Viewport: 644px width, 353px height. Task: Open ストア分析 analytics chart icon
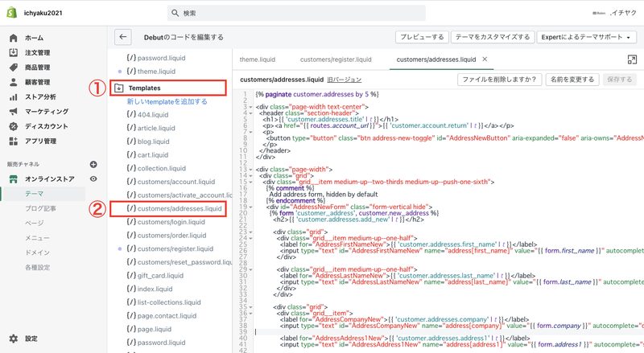pyautogui.click(x=14, y=96)
